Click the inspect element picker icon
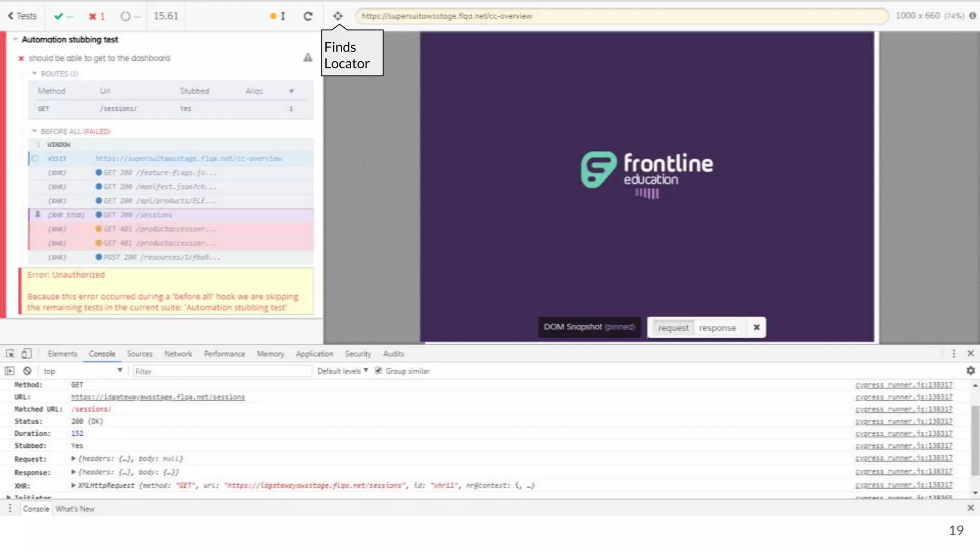980x551 pixels. (x=10, y=353)
